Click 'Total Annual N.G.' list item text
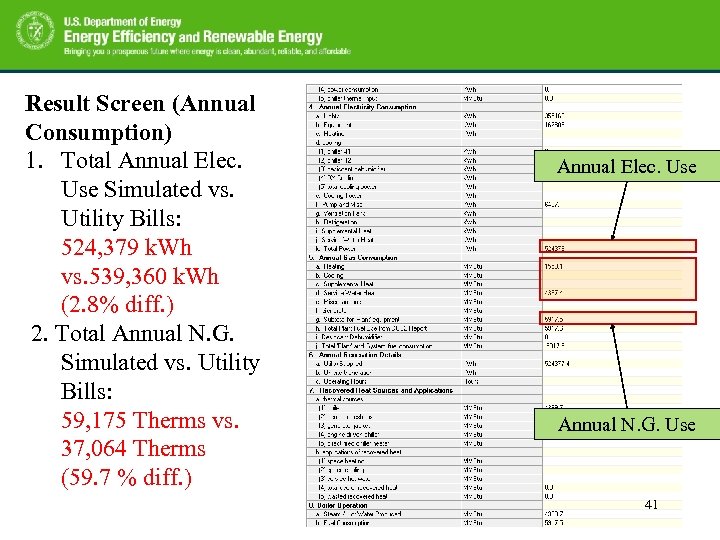This screenshot has width=720, height=540. pyautogui.click(x=144, y=333)
